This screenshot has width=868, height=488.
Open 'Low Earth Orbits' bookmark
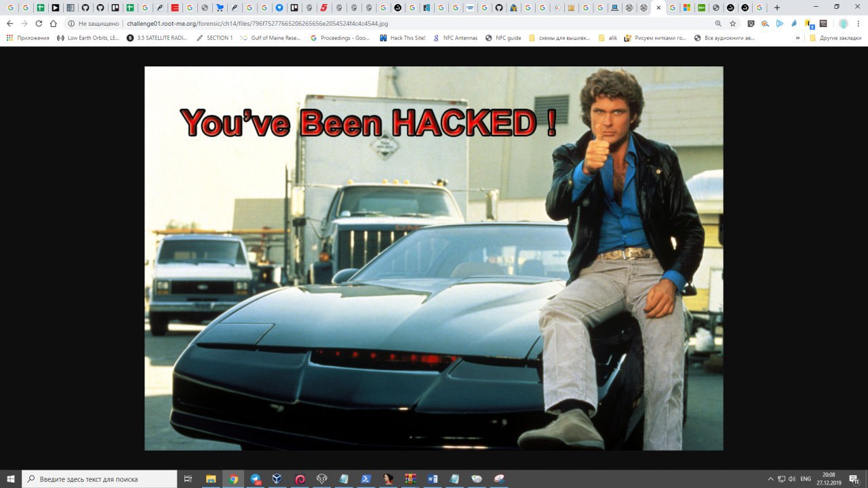pos(88,38)
